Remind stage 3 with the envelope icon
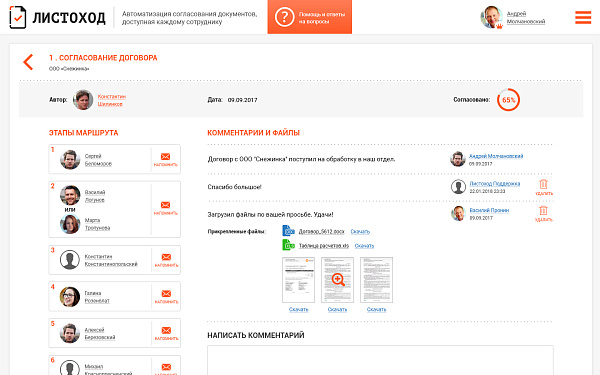The height and width of the screenshot is (375, 600). (x=166, y=260)
